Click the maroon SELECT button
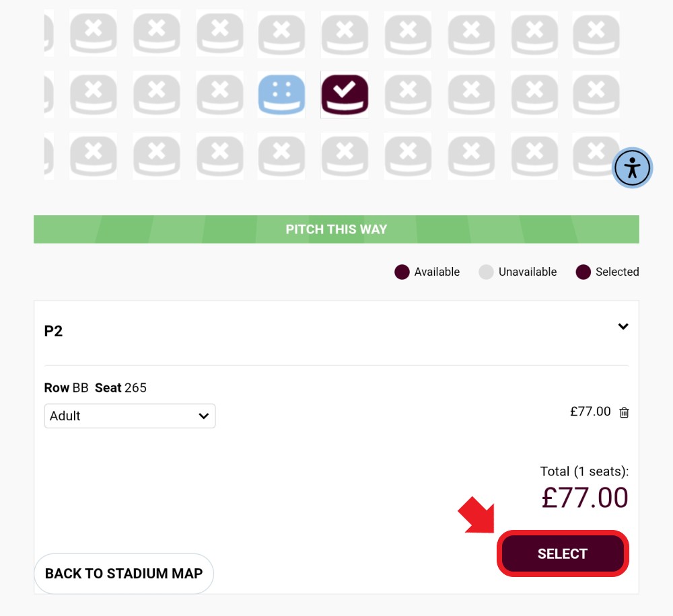 563,553
